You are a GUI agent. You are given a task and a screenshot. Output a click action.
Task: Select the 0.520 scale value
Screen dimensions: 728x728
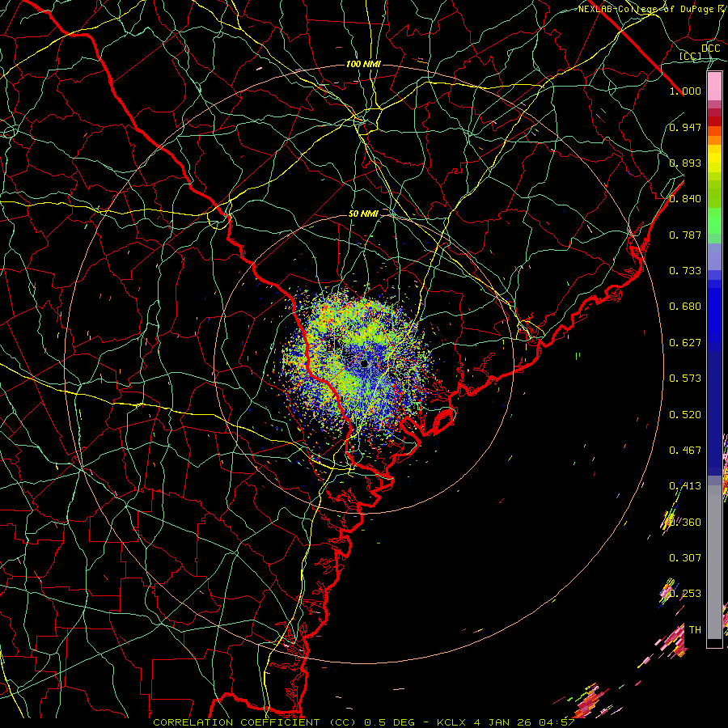pyautogui.click(x=685, y=414)
